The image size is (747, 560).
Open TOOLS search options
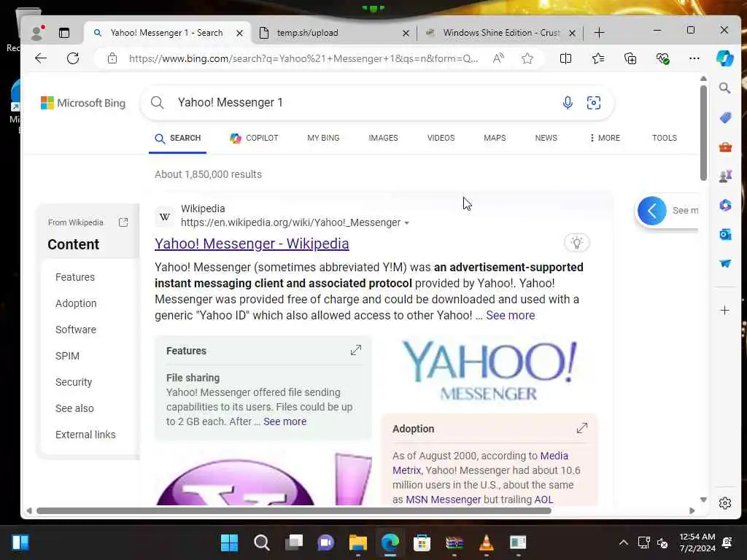click(664, 138)
